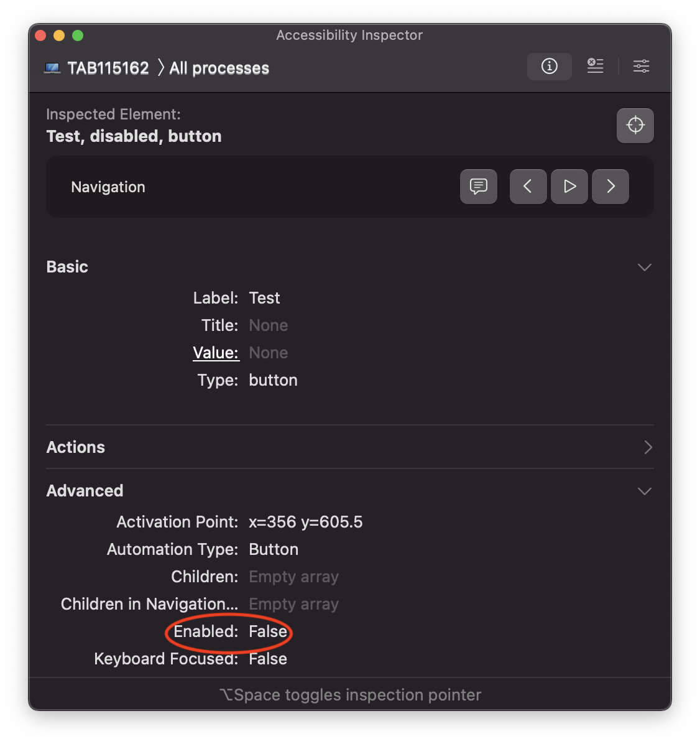
Task: Collapse the Basic section
Action: click(x=644, y=267)
